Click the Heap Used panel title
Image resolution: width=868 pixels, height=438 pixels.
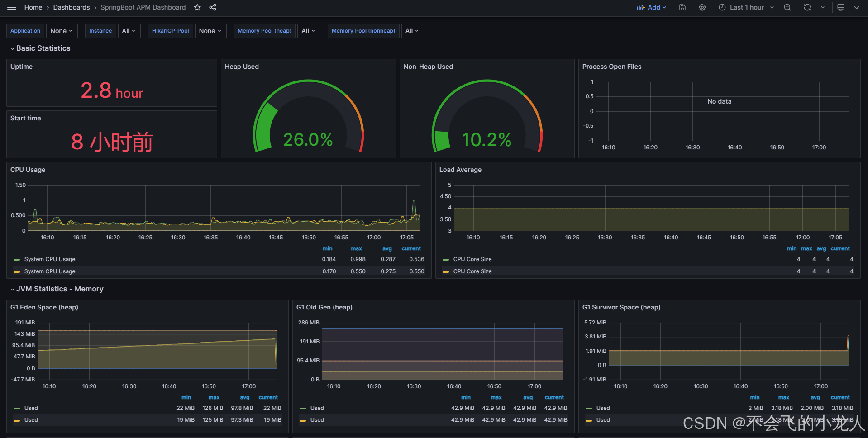coord(242,67)
